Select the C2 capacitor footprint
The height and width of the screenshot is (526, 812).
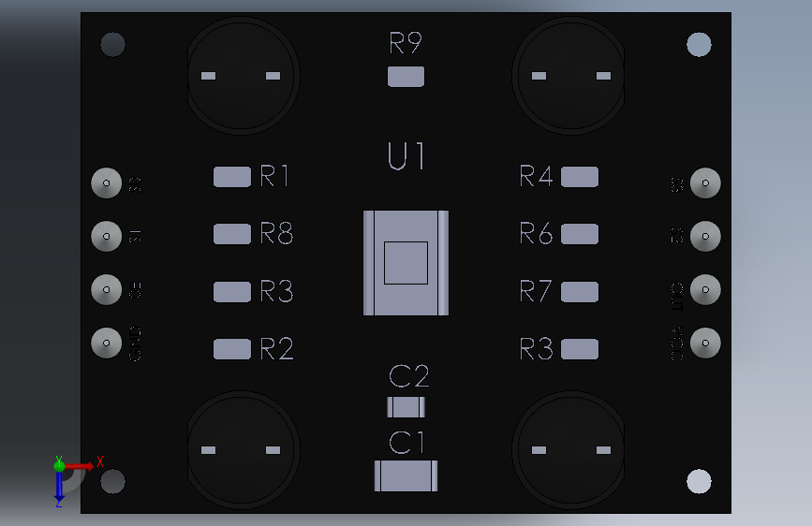tap(406, 407)
